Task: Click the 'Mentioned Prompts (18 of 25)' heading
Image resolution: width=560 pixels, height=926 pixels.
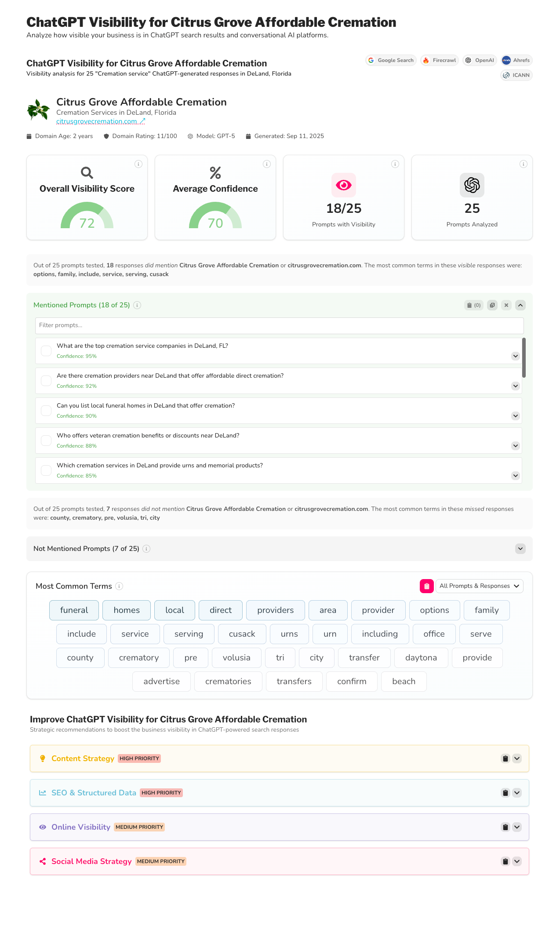Action: [82, 305]
